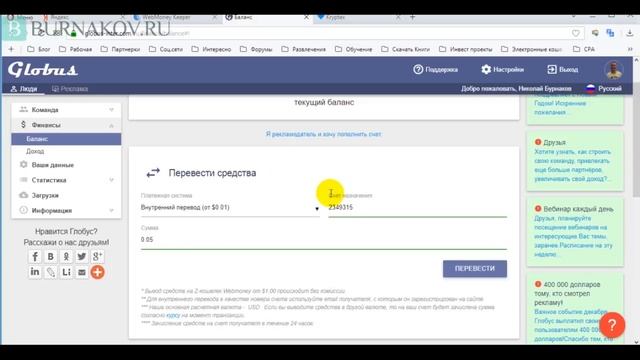Expand the Информация sidebar menu
640x360 pixels.
[66, 210]
